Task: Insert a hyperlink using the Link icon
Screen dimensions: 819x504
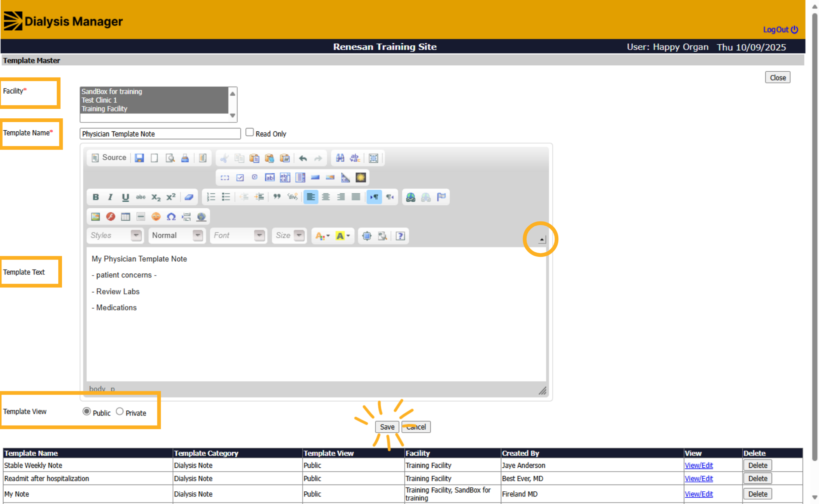Action: click(410, 197)
